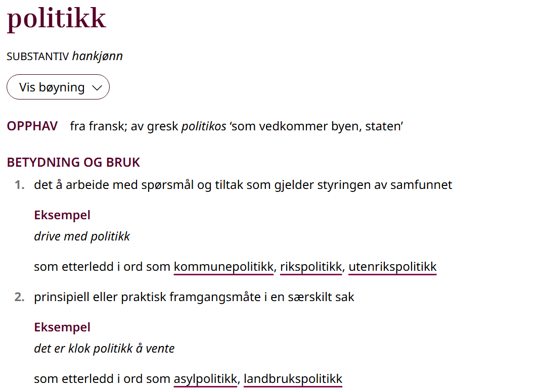
Task: Follow the rikspolitikk link
Action: tap(311, 267)
